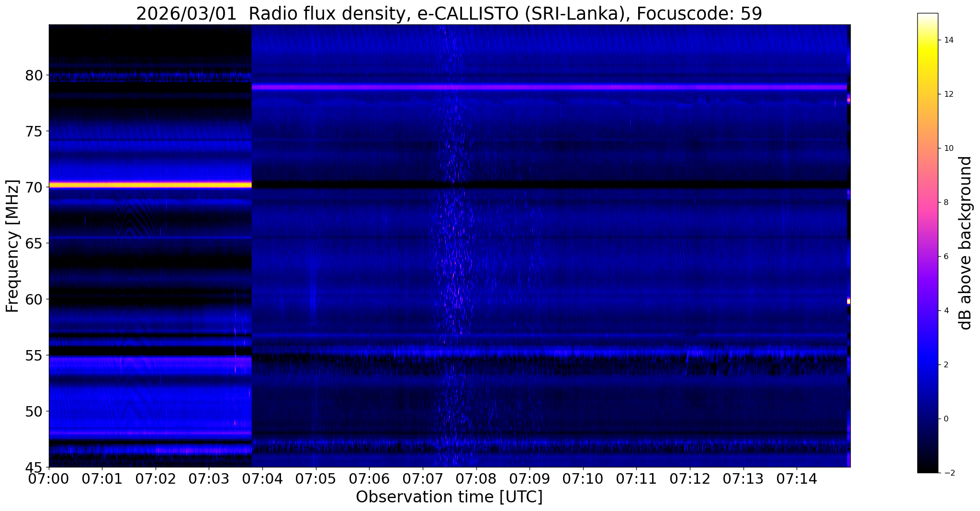Viewport: 980px width, 511px height.
Task: Click the colorbar tick label 10
Action: pyautogui.click(x=948, y=148)
